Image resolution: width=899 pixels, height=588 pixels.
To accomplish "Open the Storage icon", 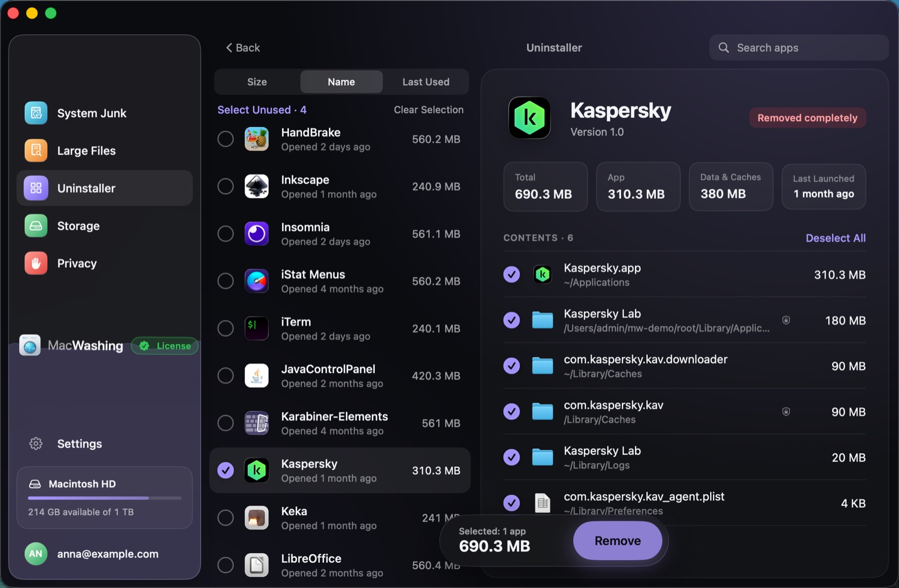I will coord(36,226).
